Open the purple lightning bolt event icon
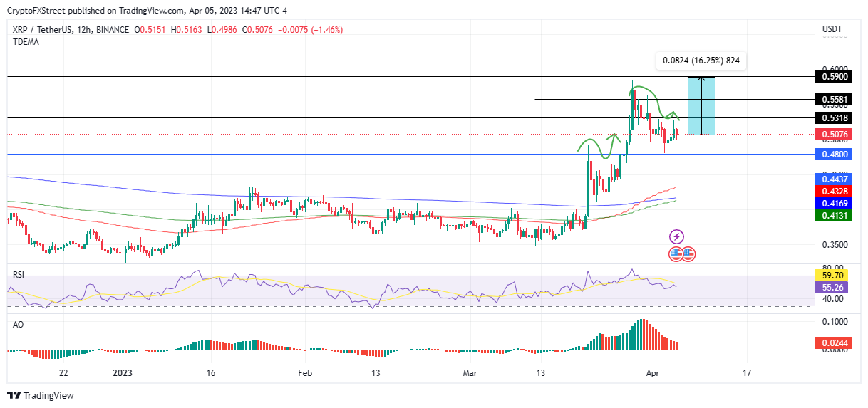Image resolution: width=868 pixels, height=408 pixels. [676, 236]
